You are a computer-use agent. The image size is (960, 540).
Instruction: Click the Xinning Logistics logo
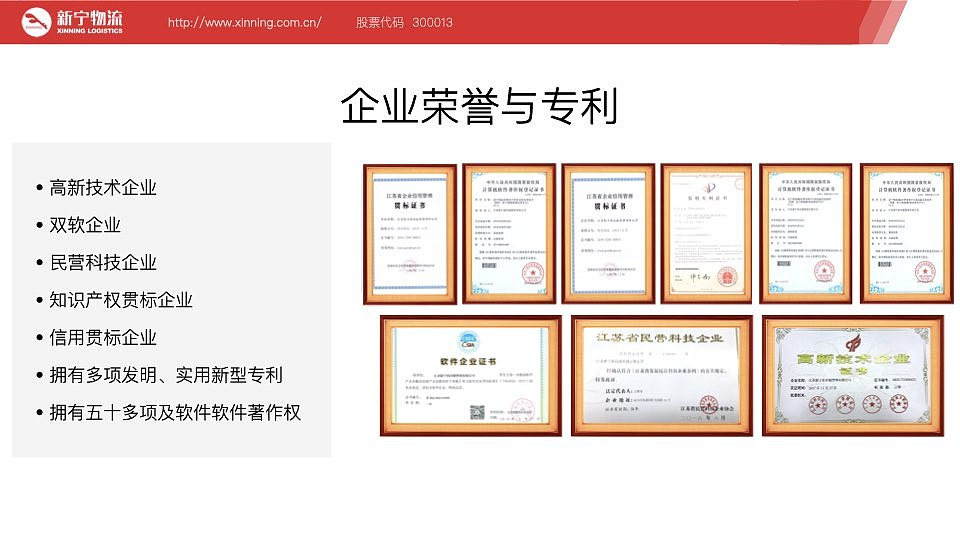[x=72, y=22]
